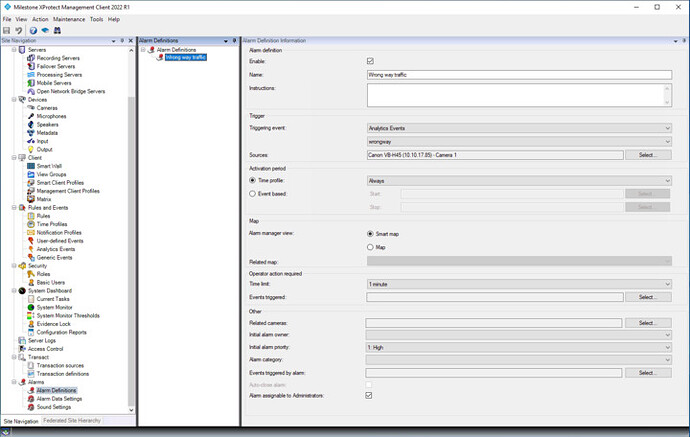Open Recording Servers in Site Navigation
This screenshot has height=437, width=690.
coord(58,58)
